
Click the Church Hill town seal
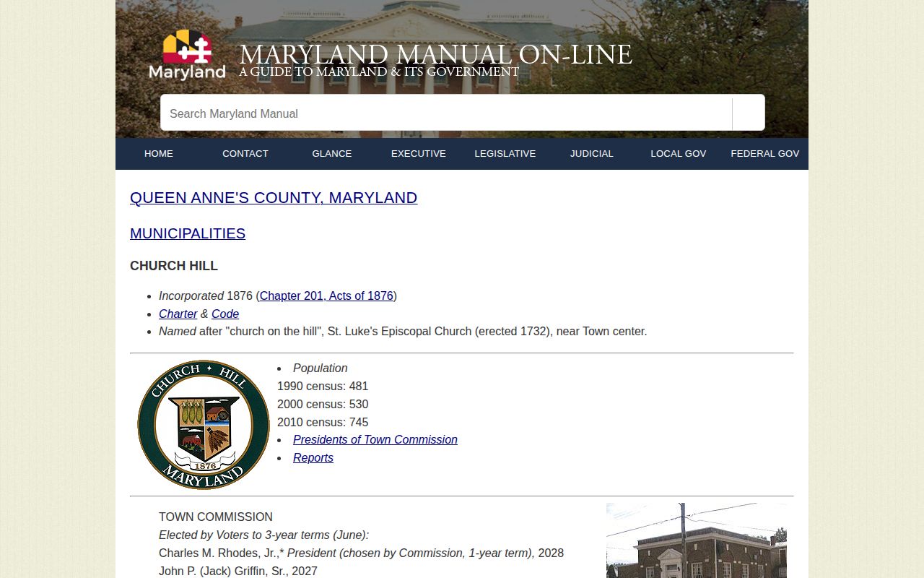(204, 425)
